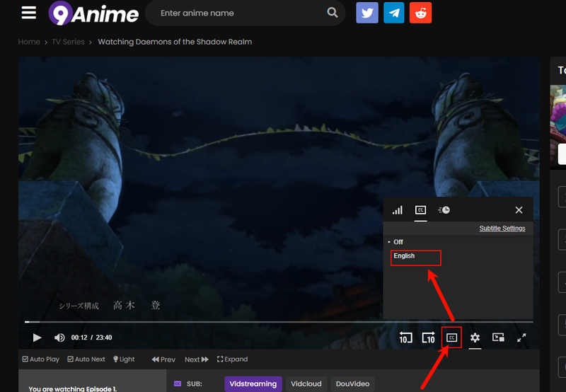This screenshot has height=392, width=566.
Task: Go to next episode with Next
Action: pos(197,359)
